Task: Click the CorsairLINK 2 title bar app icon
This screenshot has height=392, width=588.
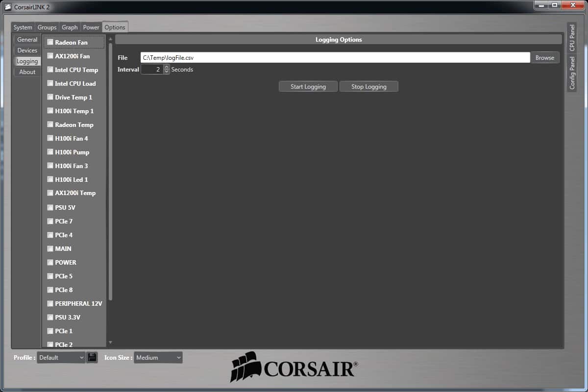Action: [x=8, y=7]
